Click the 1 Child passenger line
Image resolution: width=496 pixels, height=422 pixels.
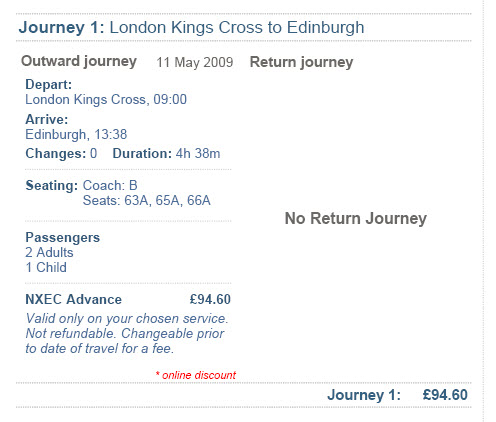tap(46, 267)
